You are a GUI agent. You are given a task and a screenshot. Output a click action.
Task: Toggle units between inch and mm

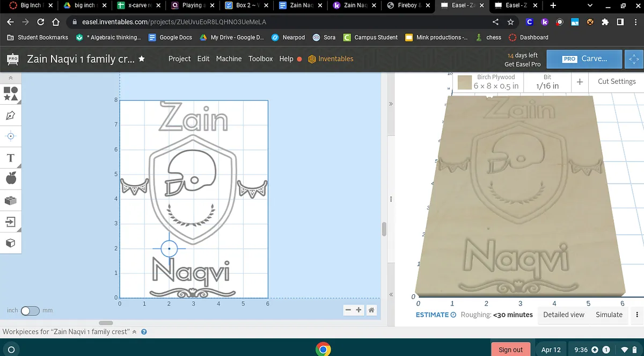[x=30, y=310]
